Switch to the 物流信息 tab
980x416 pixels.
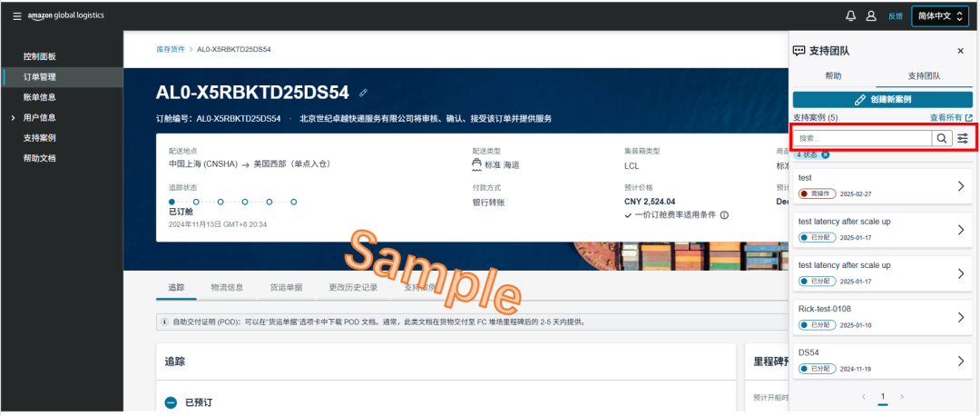tap(227, 287)
